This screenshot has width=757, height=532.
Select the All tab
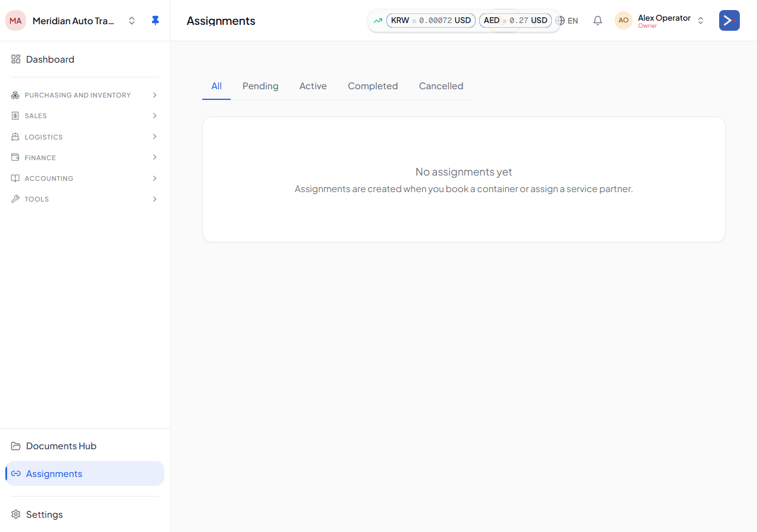[216, 86]
